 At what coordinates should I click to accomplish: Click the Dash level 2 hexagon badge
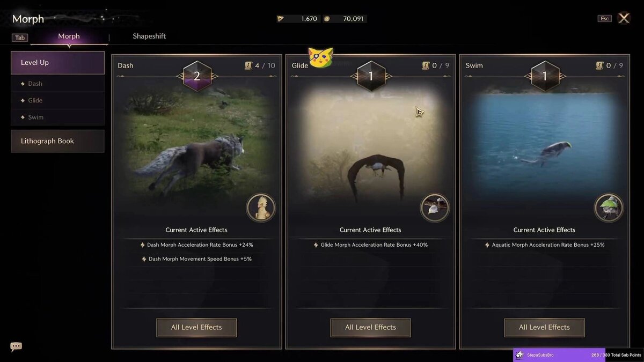point(197,76)
